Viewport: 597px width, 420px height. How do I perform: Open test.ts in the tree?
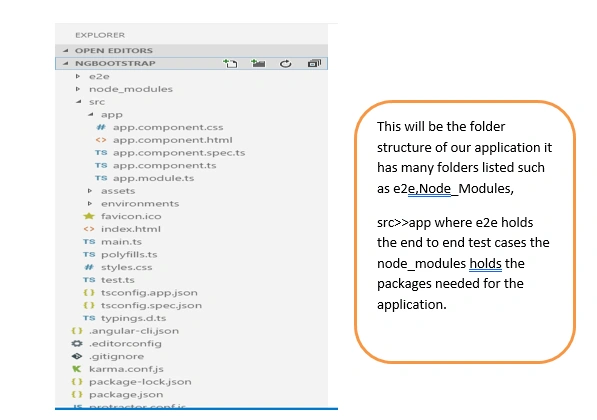point(118,280)
